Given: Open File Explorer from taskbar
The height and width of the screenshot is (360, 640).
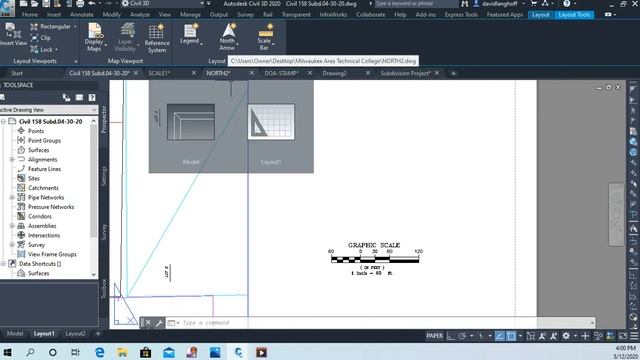Looking at the screenshot, I should 122,352.
